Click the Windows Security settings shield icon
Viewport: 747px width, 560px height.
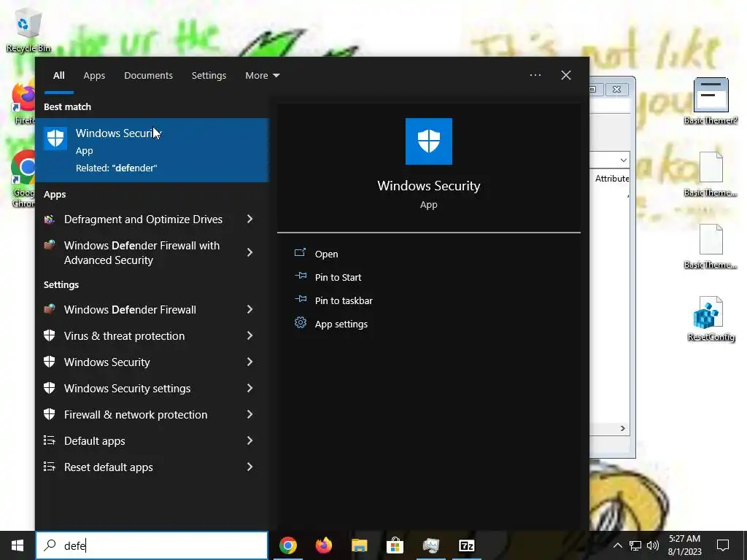click(50, 388)
